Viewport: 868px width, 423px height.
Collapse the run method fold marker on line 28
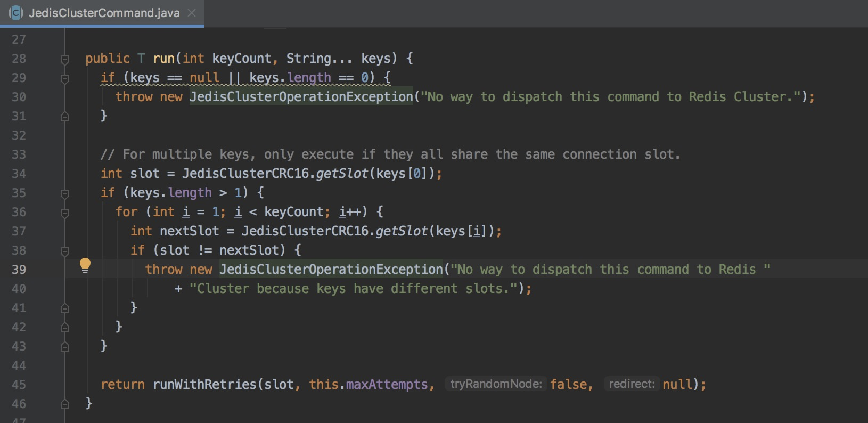tap(65, 59)
